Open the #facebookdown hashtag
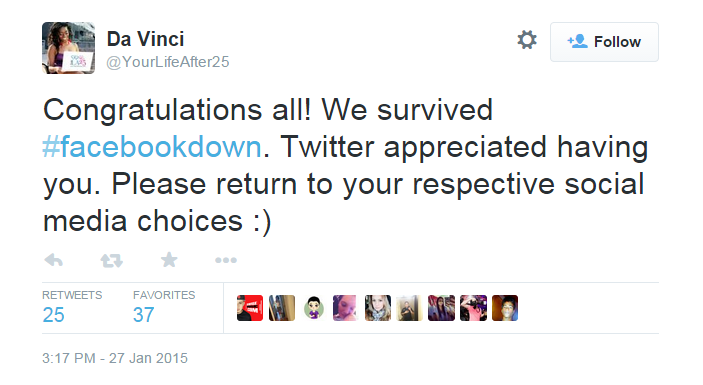Image resolution: width=703 pixels, height=385 pixels. [152, 147]
